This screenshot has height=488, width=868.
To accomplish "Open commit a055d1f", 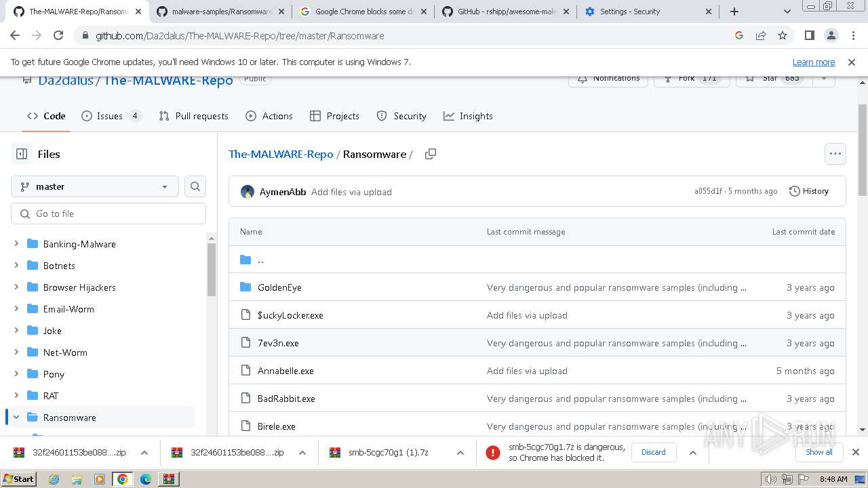I will tap(709, 192).
